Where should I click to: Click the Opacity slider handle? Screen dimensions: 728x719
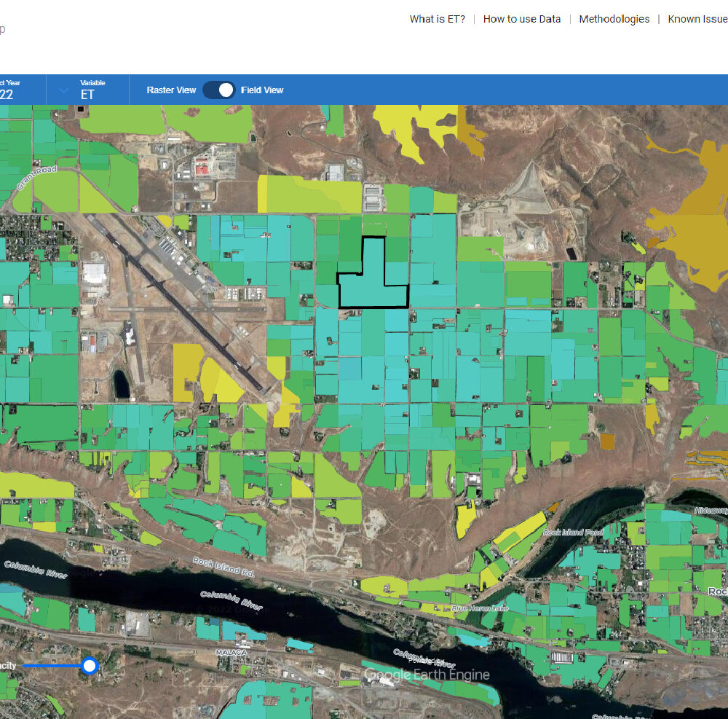point(90,665)
